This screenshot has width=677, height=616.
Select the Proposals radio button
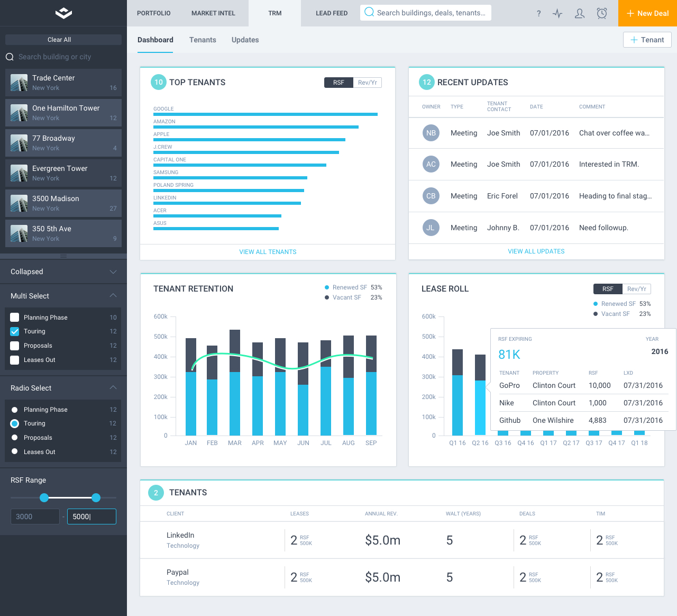[15, 438]
